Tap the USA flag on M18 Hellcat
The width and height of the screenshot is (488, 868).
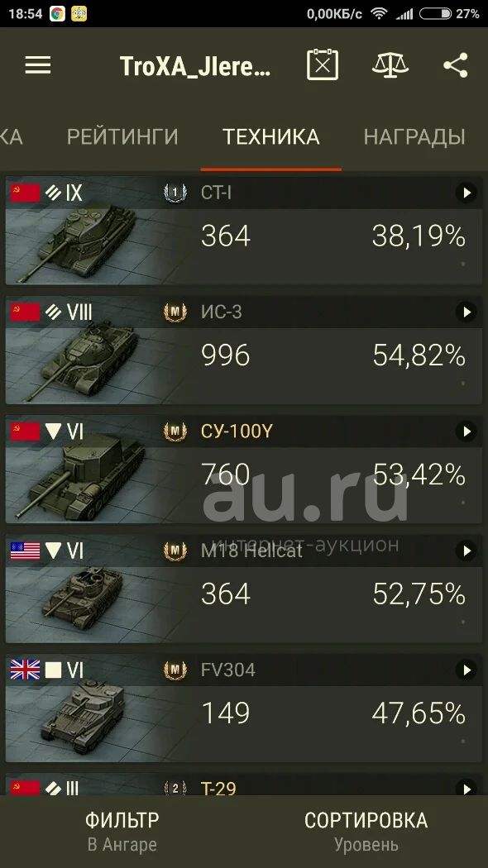point(26,551)
